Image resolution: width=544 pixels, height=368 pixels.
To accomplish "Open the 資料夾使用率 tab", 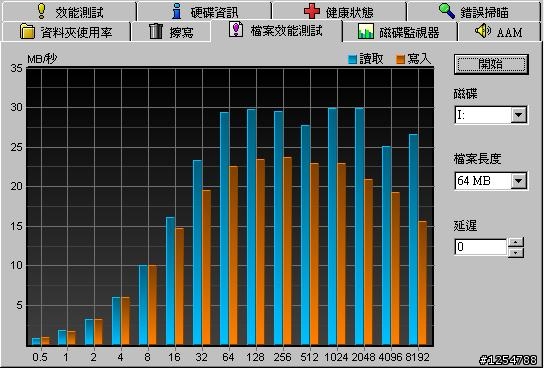I will point(66,32).
